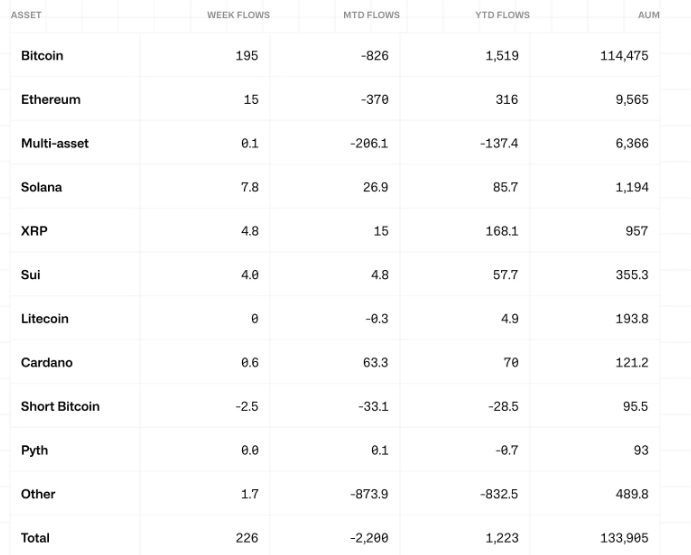The height and width of the screenshot is (555, 691).
Task: Select the Short Bitcoin row label
Action: click(x=60, y=406)
